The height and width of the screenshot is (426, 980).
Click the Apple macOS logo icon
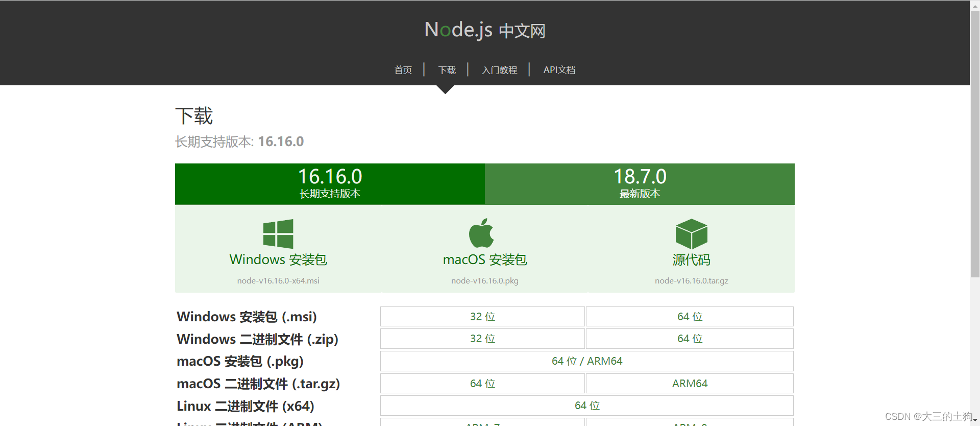481,233
